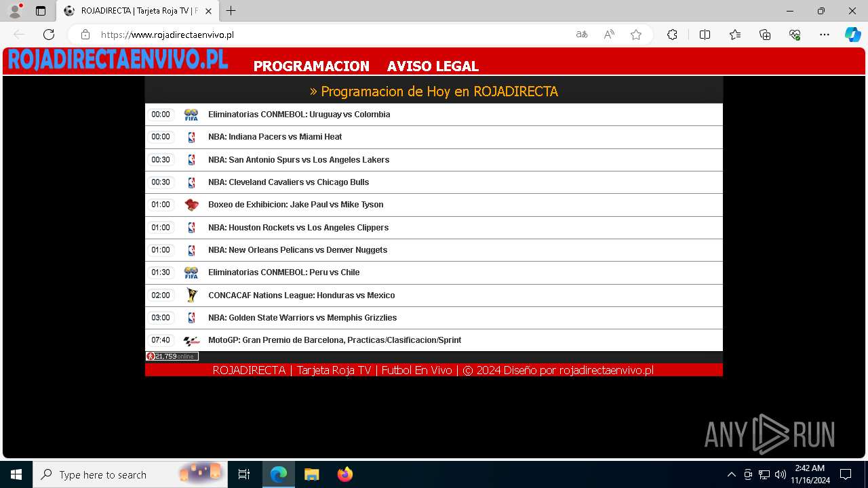Open the notification center

coord(846,474)
